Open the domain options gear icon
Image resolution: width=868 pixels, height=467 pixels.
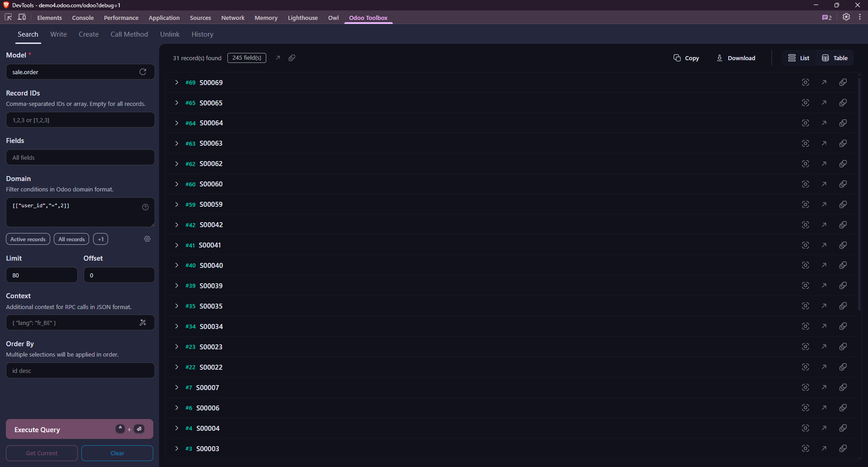point(147,239)
